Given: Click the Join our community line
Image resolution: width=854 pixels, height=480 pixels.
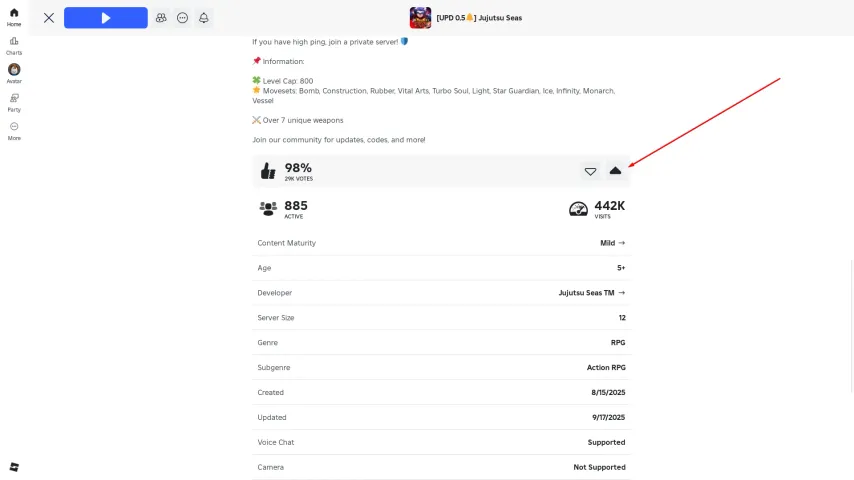Looking at the screenshot, I should pyautogui.click(x=339, y=140).
